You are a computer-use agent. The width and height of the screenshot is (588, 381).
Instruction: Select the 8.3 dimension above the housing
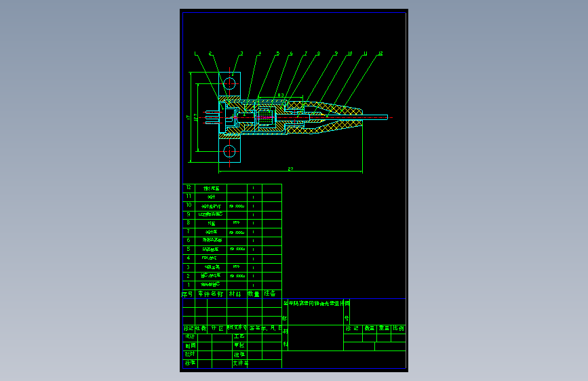pos(281,95)
